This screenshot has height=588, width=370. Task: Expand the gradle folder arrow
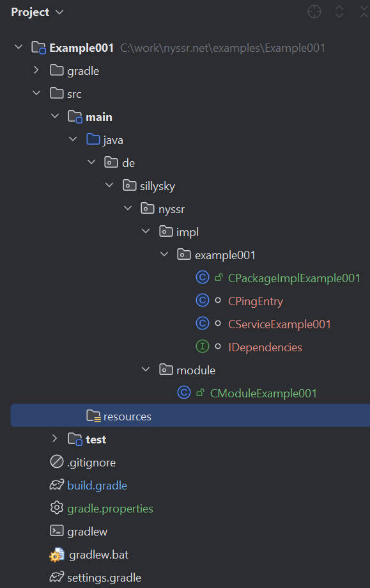(36, 70)
